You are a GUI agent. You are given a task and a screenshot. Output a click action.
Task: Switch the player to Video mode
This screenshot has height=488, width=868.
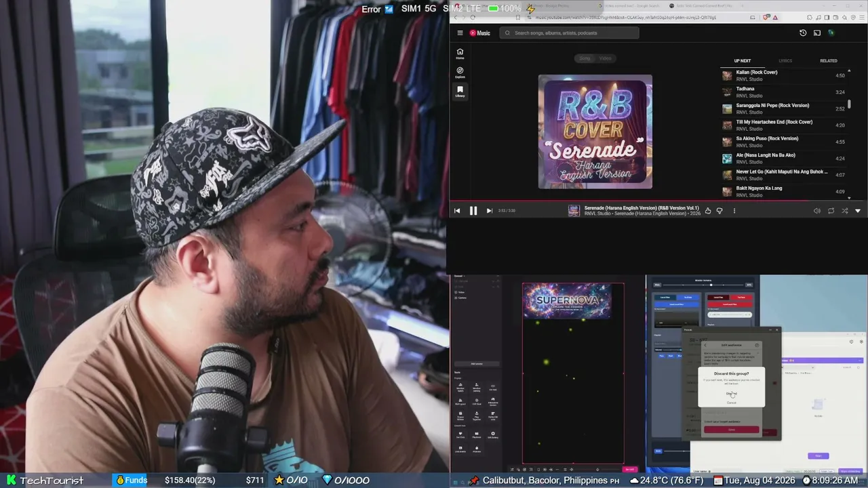pyautogui.click(x=606, y=58)
